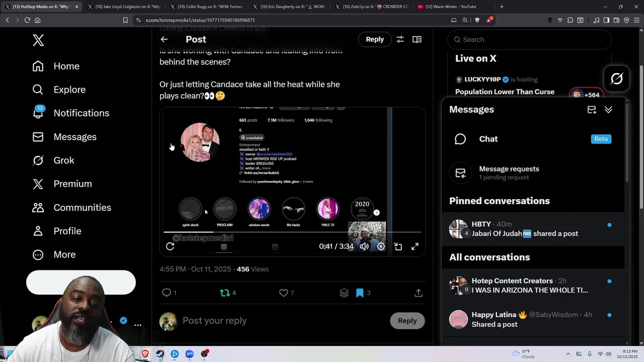This screenshot has height=362, width=644.
Task: Open the browser hamburger menu
Action: (636, 20)
